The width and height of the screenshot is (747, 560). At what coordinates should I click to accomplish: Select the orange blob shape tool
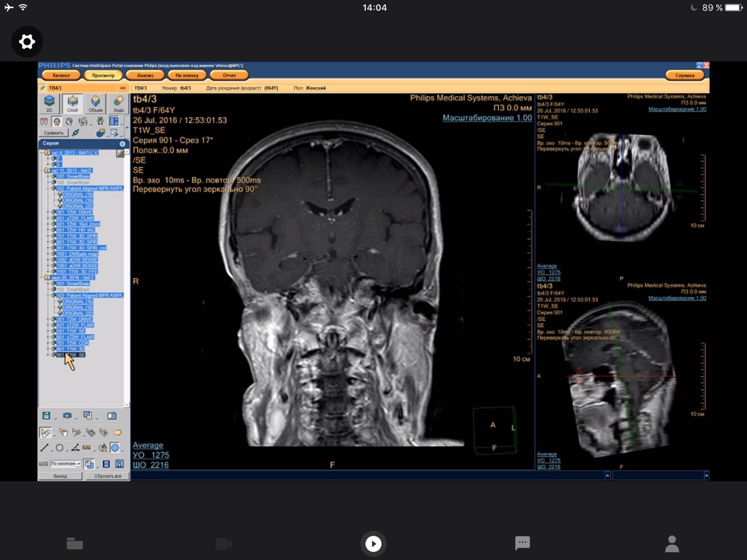(117, 432)
